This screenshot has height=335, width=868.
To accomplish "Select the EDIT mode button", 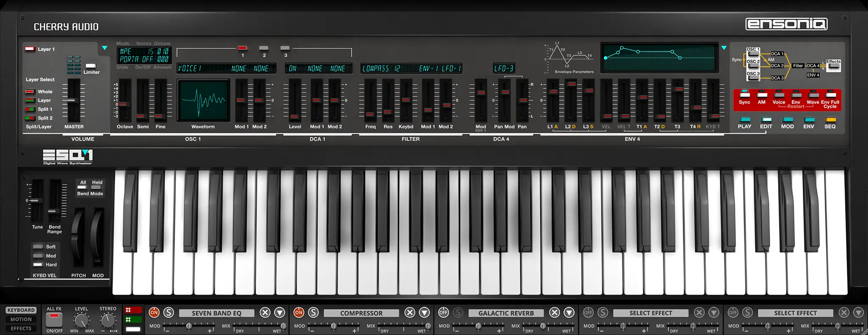I will [766, 120].
